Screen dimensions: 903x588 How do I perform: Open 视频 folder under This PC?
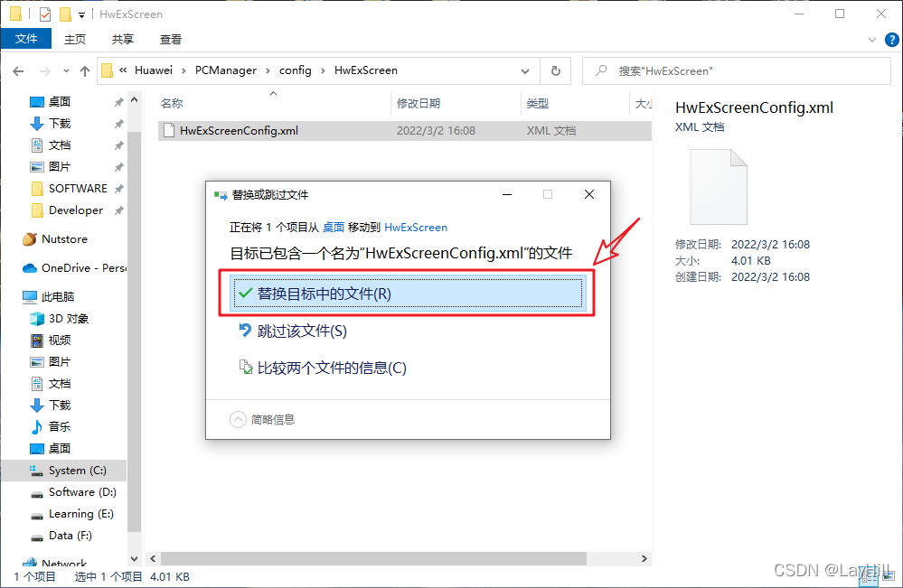pos(60,341)
